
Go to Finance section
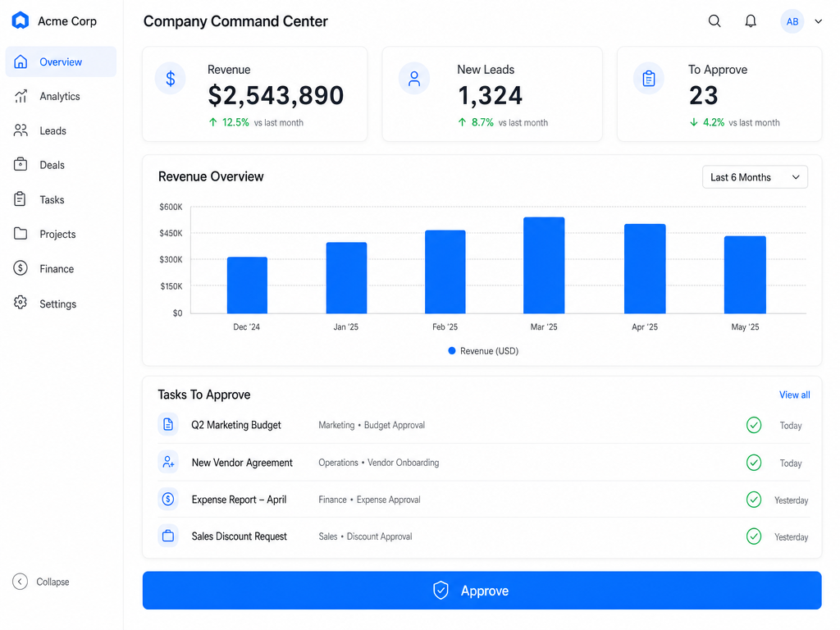tap(61, 269)
